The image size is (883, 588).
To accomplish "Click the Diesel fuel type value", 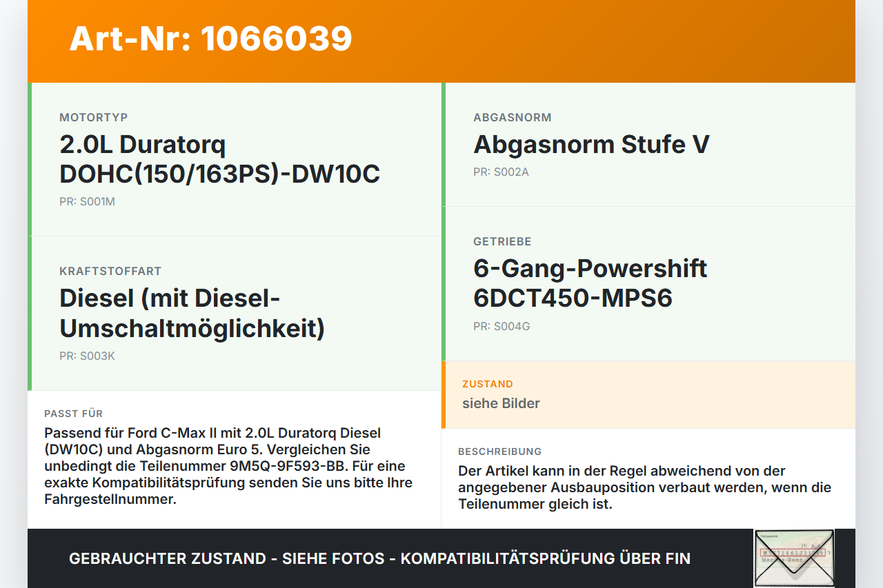I will 192,313.
